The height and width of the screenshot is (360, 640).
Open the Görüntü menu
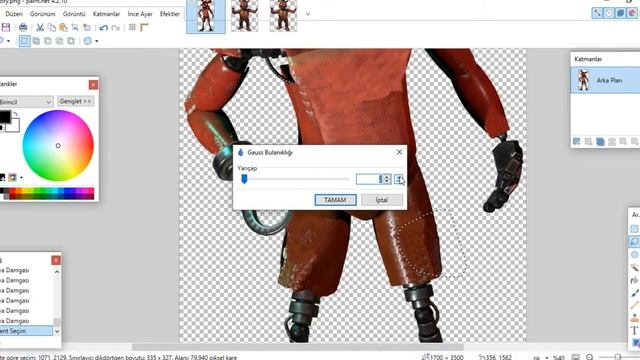click(74, 14)
